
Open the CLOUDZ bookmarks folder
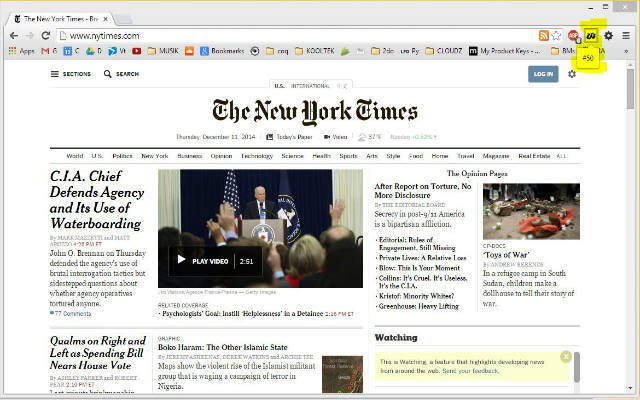444,51
